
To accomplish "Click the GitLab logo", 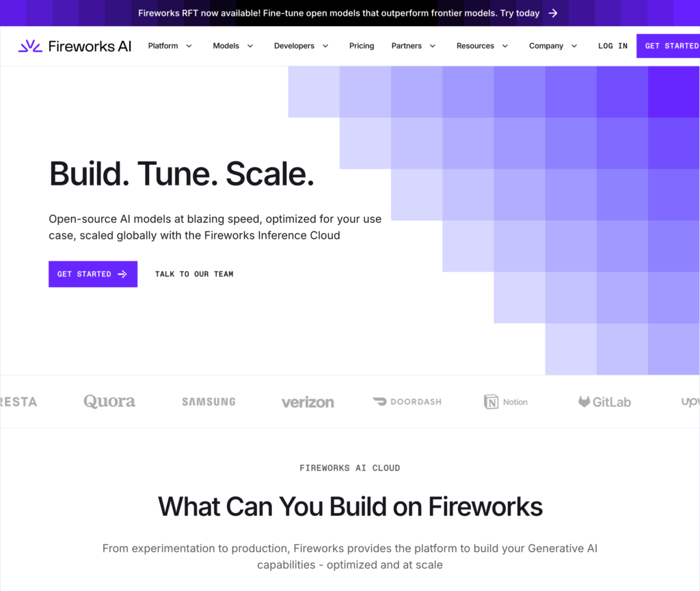I will click(x=604, y=402).
